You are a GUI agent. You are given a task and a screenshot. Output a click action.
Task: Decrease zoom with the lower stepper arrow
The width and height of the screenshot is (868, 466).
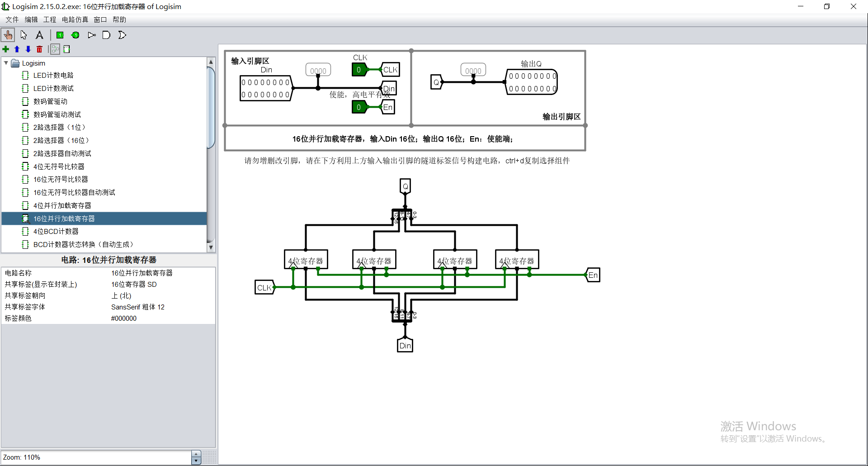196,461
